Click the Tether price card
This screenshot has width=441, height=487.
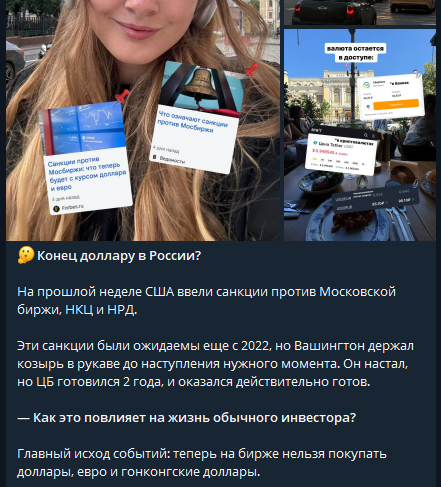tap(341, 155)
